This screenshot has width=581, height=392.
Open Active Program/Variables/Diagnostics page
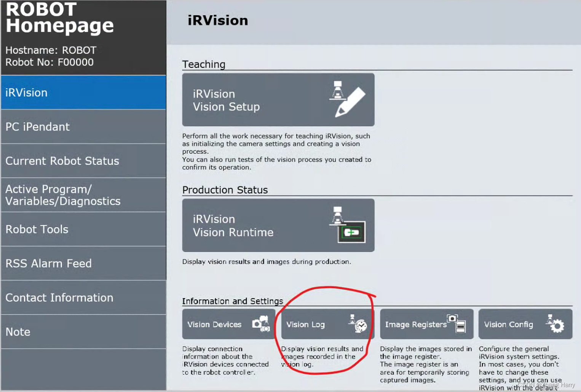coord(83,195)
